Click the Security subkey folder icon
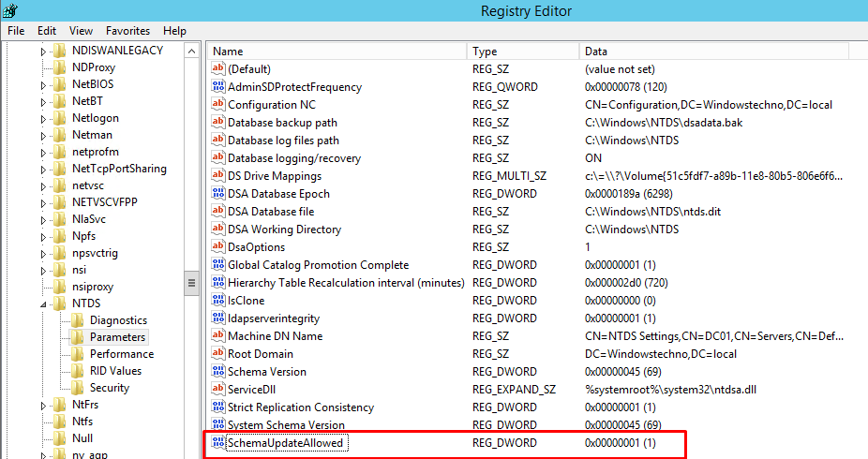Viewport: 868px width, 459px height. [x=78, y=388]
